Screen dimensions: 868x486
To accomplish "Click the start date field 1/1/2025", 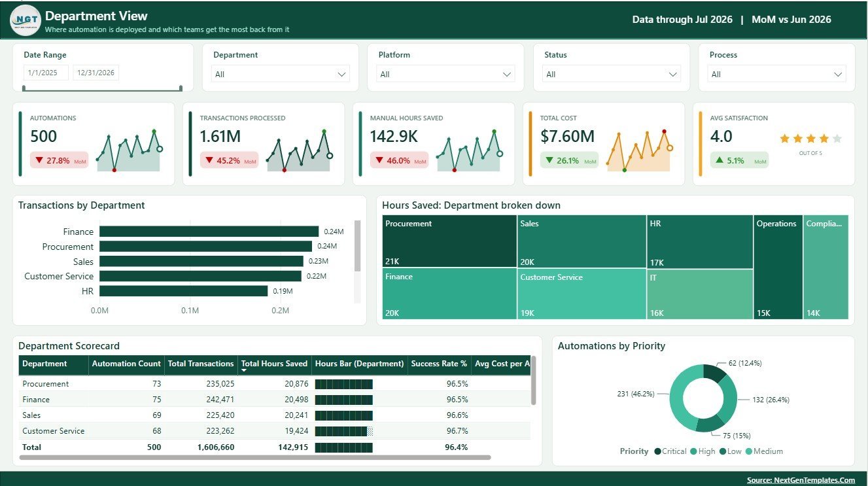I will coord(46,73).
